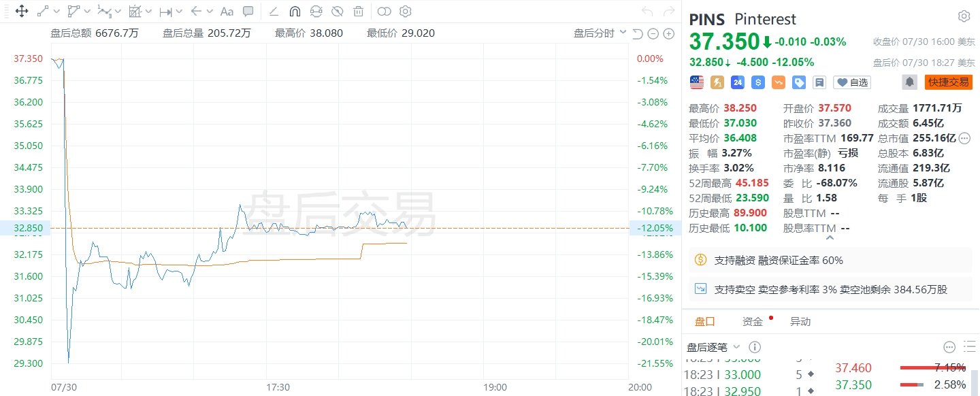Open chart settings gear in toolbar
The image size is (980, 396).
406,12
